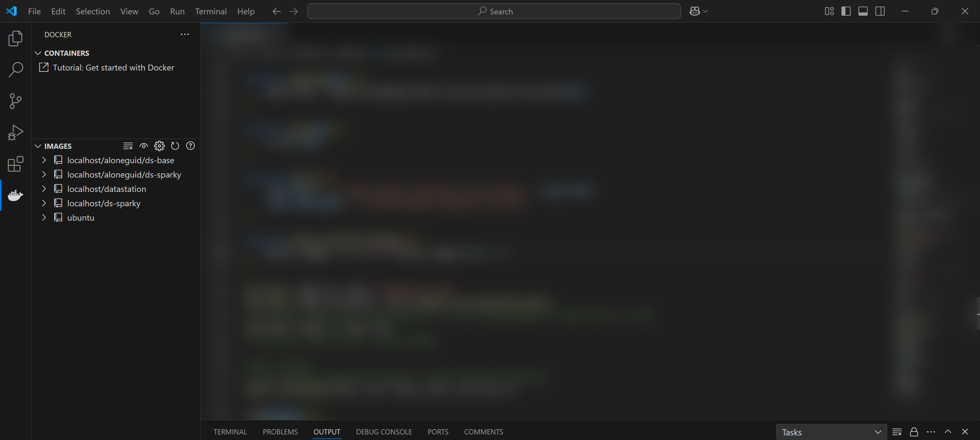Viewport: 980px width, 440px height.
Task: Open the Terminal menu
Action: tap(211, 11)
